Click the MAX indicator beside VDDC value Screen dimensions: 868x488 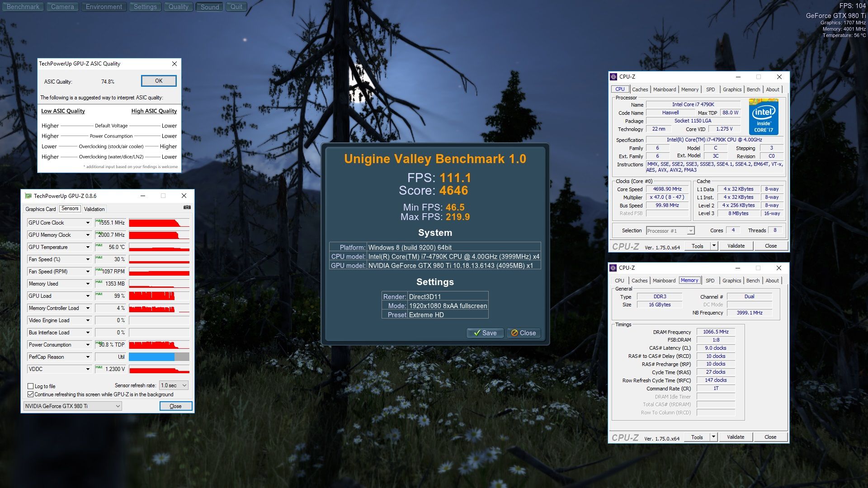(x=99, y=367)
